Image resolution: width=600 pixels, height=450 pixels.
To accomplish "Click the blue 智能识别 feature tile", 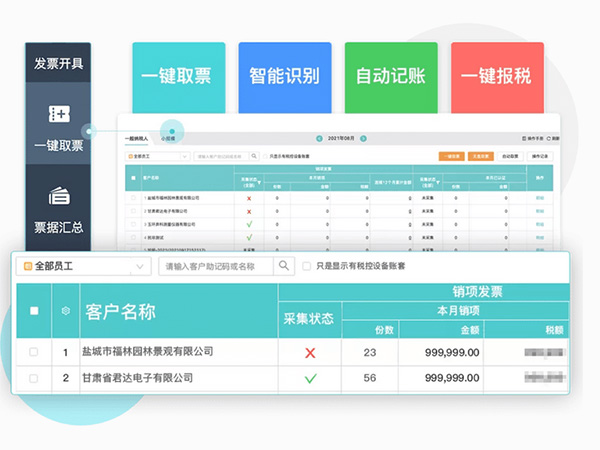I will click(285, 78).
